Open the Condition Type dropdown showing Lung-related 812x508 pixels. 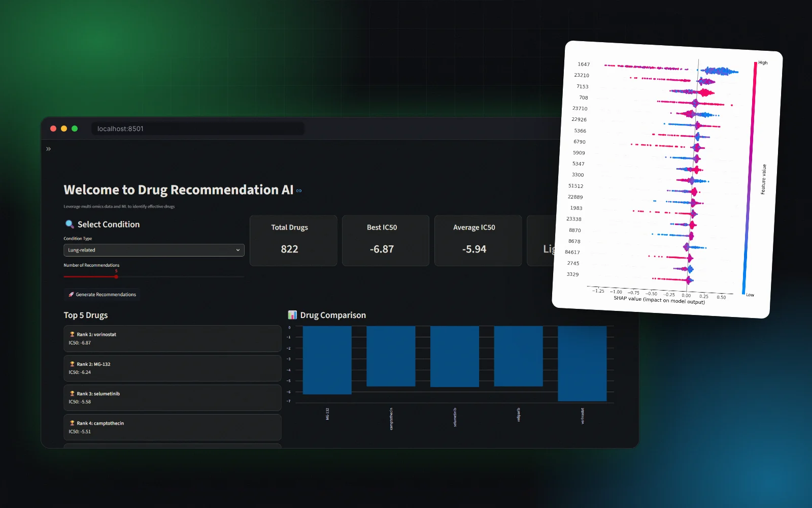154,250
